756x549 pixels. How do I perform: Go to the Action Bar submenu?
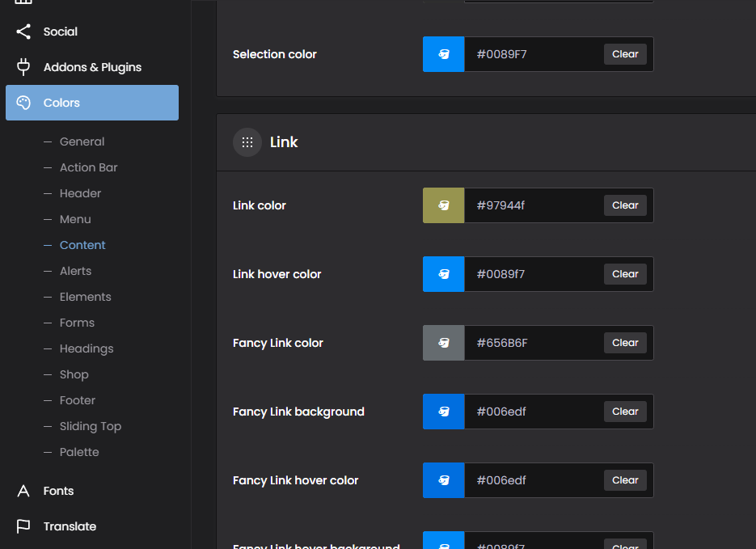click(88, 167)
